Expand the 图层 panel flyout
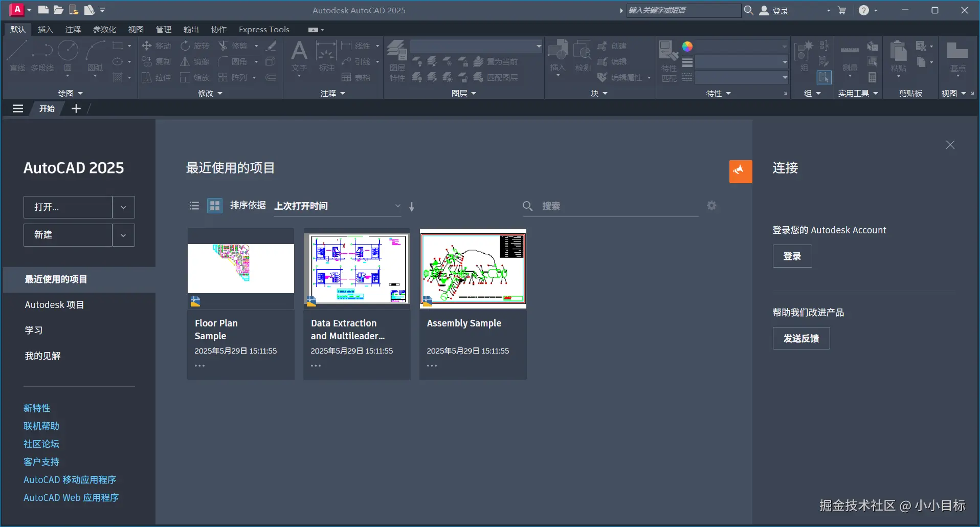Image resolution: width=980 pixels, height=527 pixels. [x=464, y=93]
